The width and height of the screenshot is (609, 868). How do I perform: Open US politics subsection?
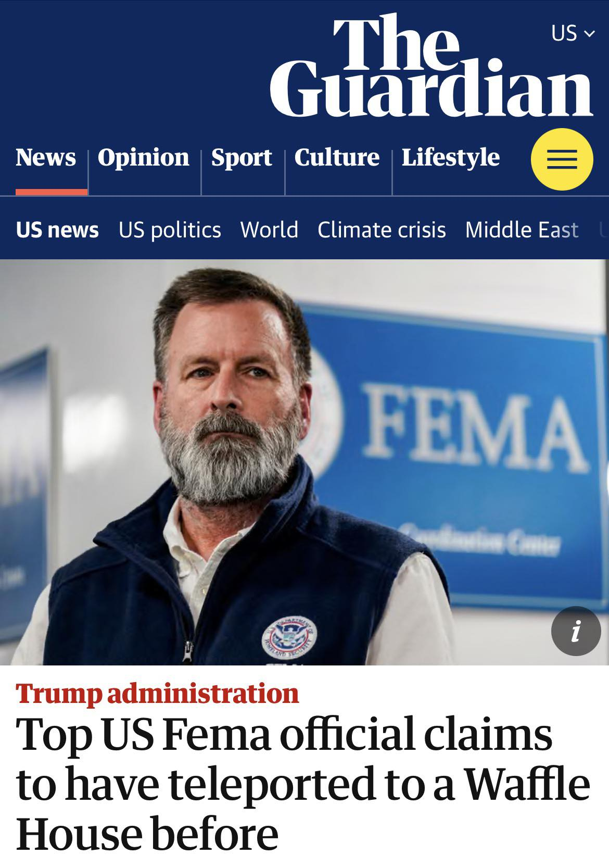pyautogui.click(x=170, y=230)
